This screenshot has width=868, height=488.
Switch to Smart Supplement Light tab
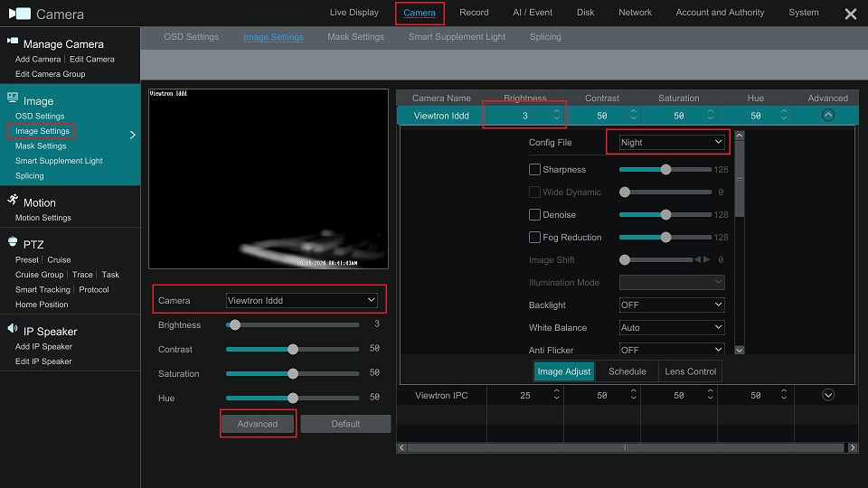(x=457, y=36)
